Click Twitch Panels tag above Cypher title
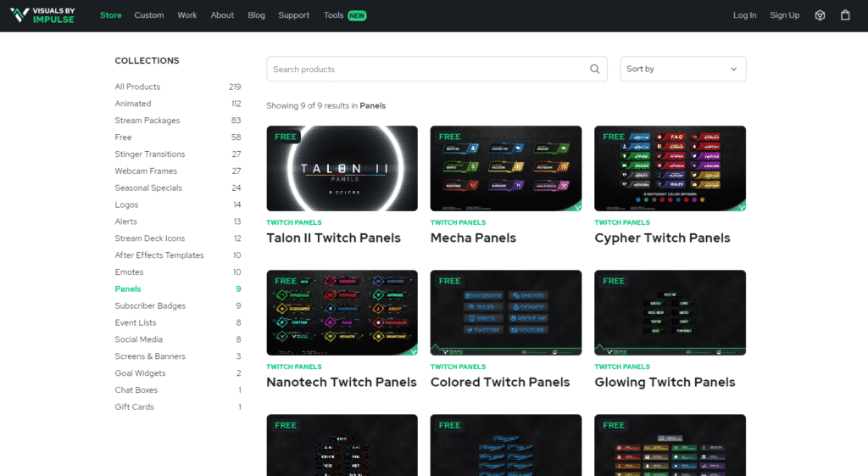 [622, 222]
